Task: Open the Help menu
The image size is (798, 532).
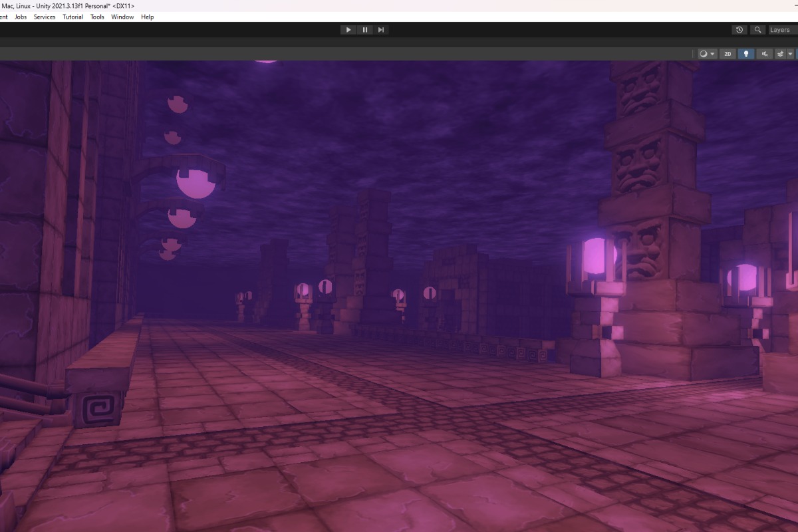Action: (148, 17)
